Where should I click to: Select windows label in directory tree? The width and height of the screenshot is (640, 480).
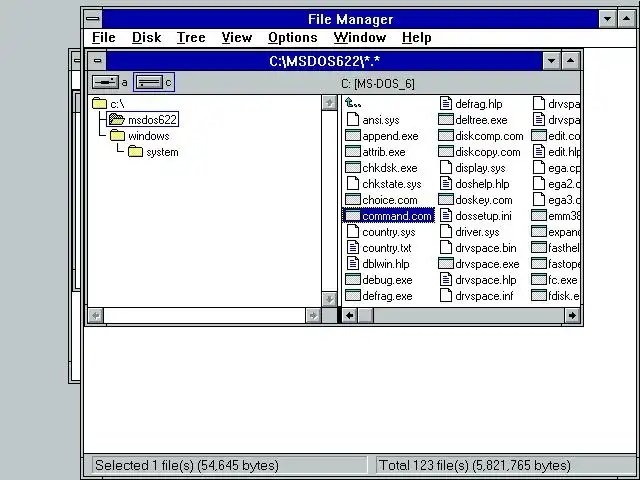click(149, 136)
